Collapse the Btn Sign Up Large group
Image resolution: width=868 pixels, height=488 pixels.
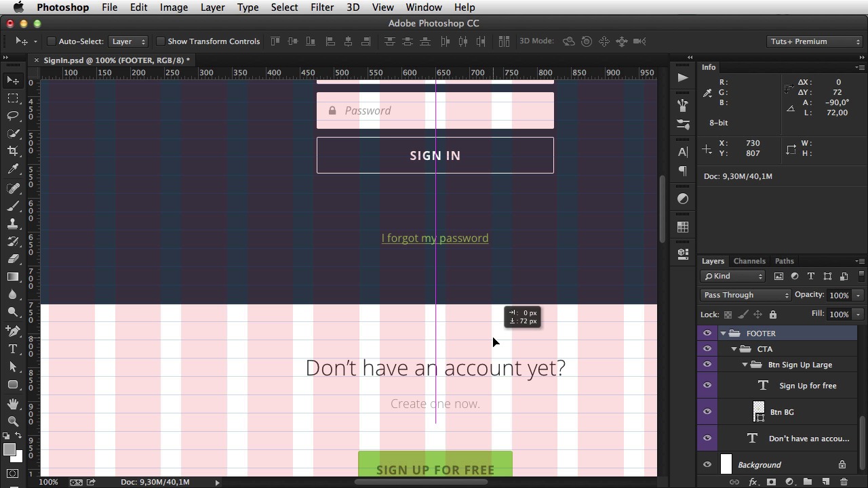[x=745, y=365]
